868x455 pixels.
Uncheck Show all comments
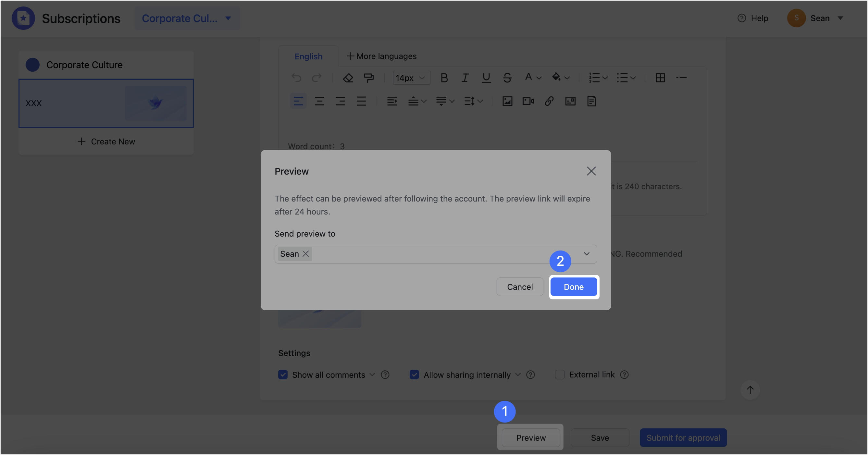coord(283,375)
